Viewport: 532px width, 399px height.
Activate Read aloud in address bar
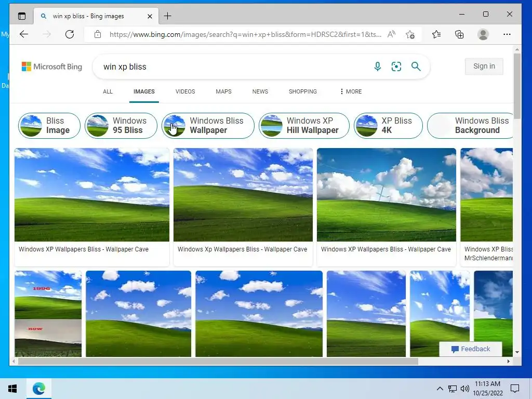[391, 34]
